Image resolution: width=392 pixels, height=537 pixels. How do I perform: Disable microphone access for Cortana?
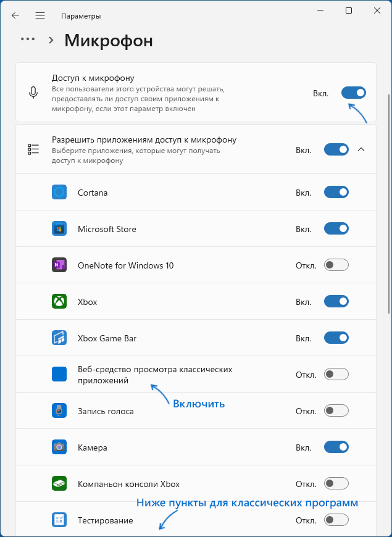coord(336,193)
